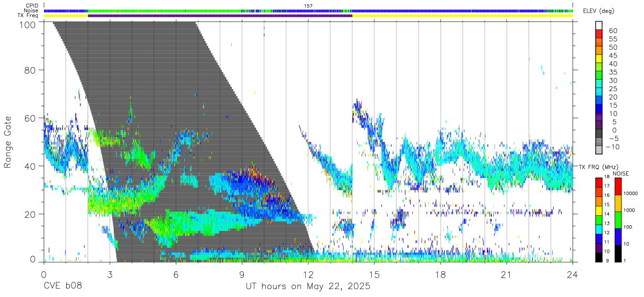Click the 'CPID' label at top left
This screenshot has width=644, height=297.
[x=32, y=6]
